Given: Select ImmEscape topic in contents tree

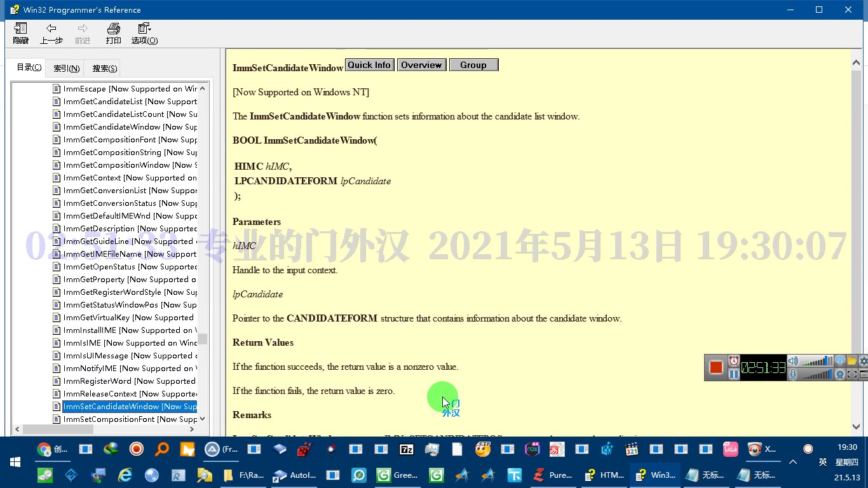Looking at the screenshot, I should tap(130, 89).
